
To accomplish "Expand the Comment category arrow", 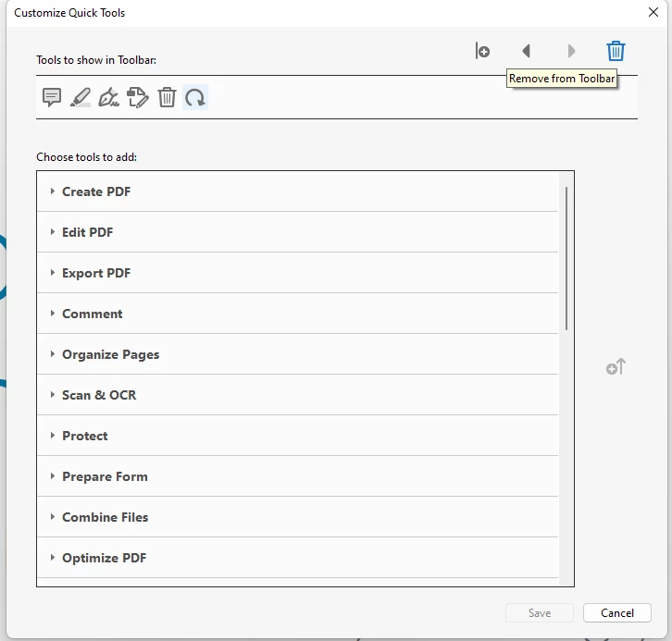I will tap(52, 313).
